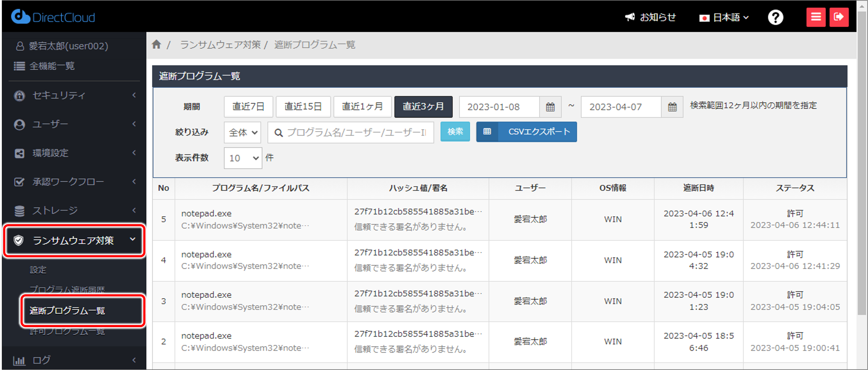The height and width of the screenshot is (370, 868).
Task: Expand the ログ menu
Action: pyautogui.click(x=134, y=360)
